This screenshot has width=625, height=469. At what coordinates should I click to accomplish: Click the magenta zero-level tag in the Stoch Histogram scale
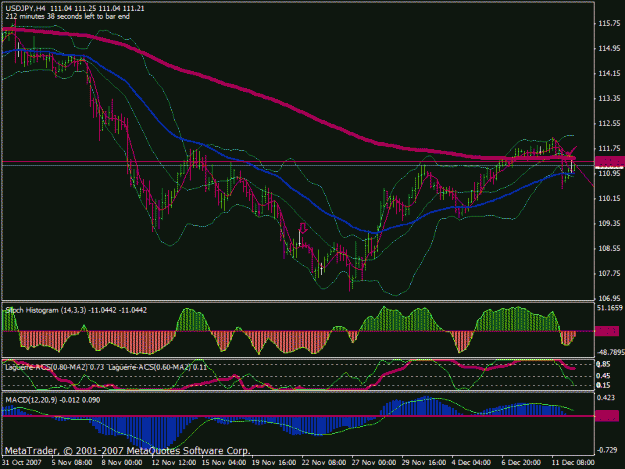coord(607,331)
